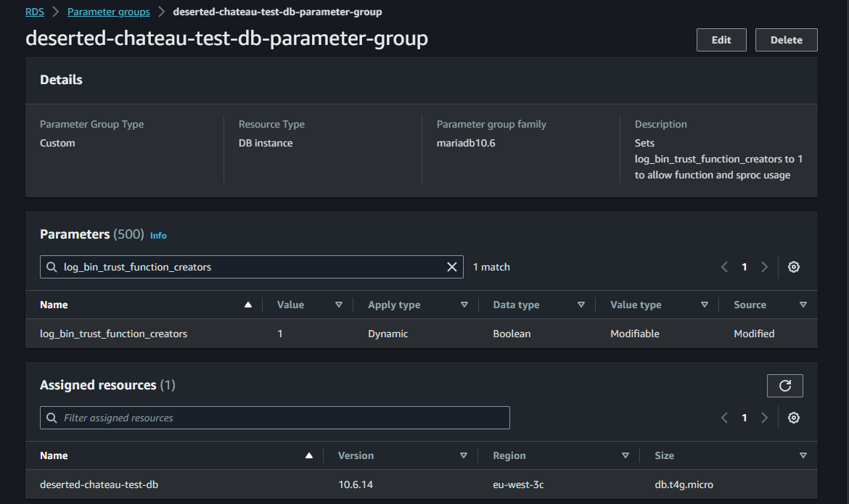This screenshot has height=504, width=849.
Task: Sort parameters by Name column arrow
Action: [x=248, y=305]
